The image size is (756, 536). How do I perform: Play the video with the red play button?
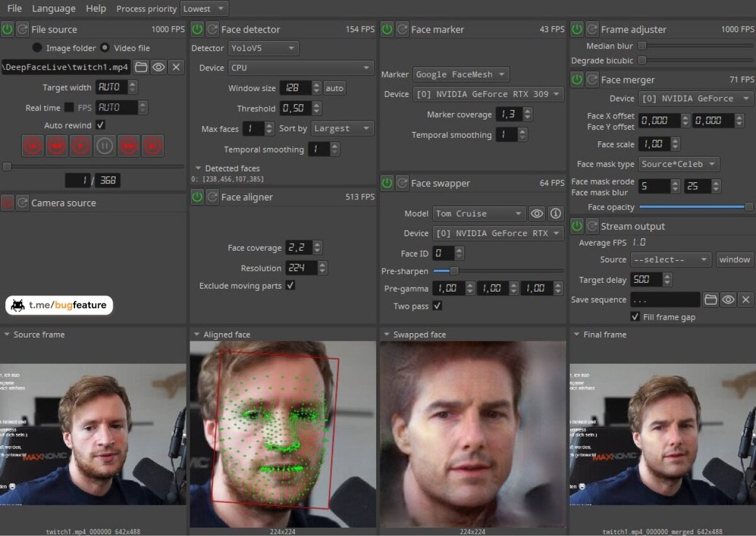tap(80, 146)
